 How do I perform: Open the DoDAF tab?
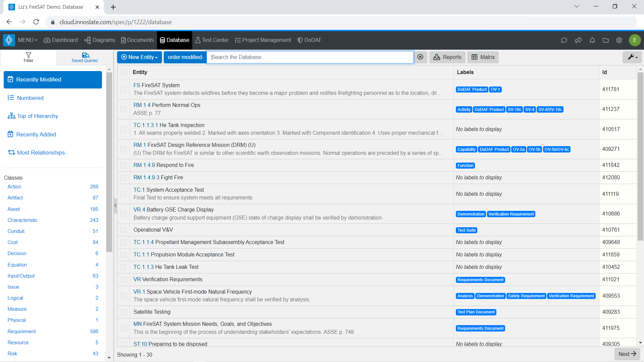[310, 40]
